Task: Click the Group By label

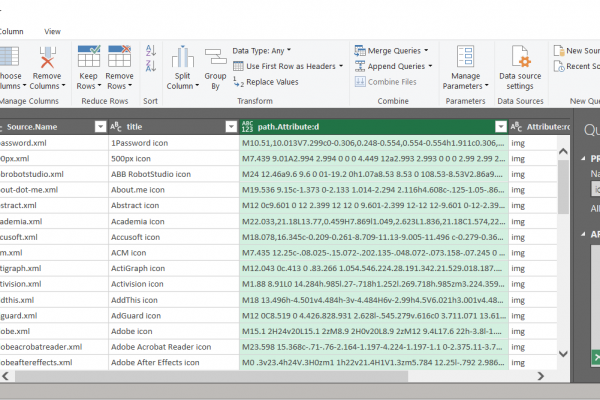Action: [215, 81]
